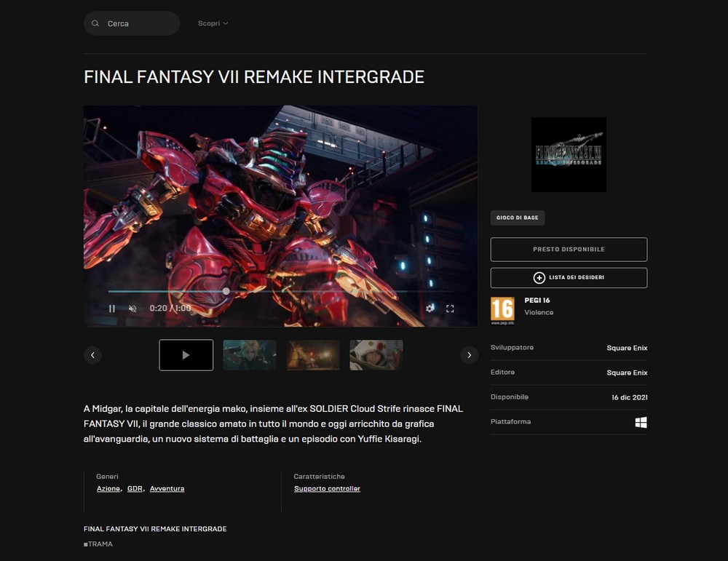Click the 16 dic 2021 date
Viewport: 728px width, 561px height.
pos(630,397)
